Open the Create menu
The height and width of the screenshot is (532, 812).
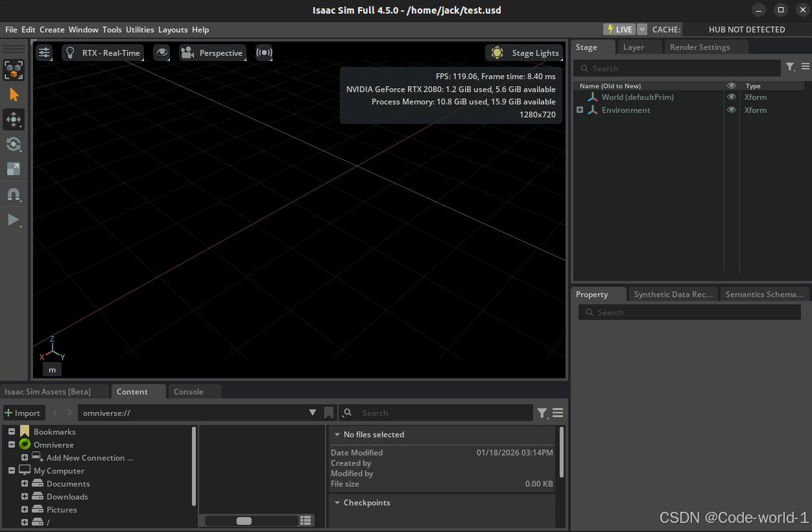tap(52, 29)
